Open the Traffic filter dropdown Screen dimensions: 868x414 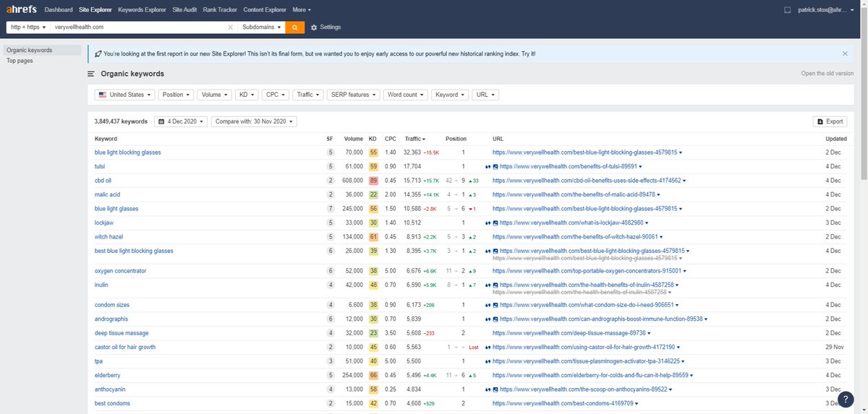pos(307,95)
